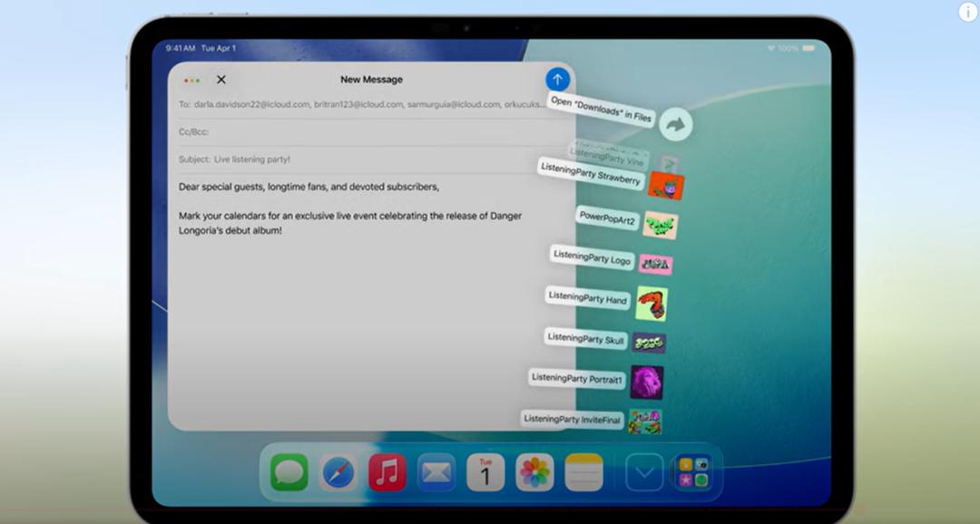Choose ListeningParty Strawberry file label
The image size is (980, 524).
pos(591,174)
